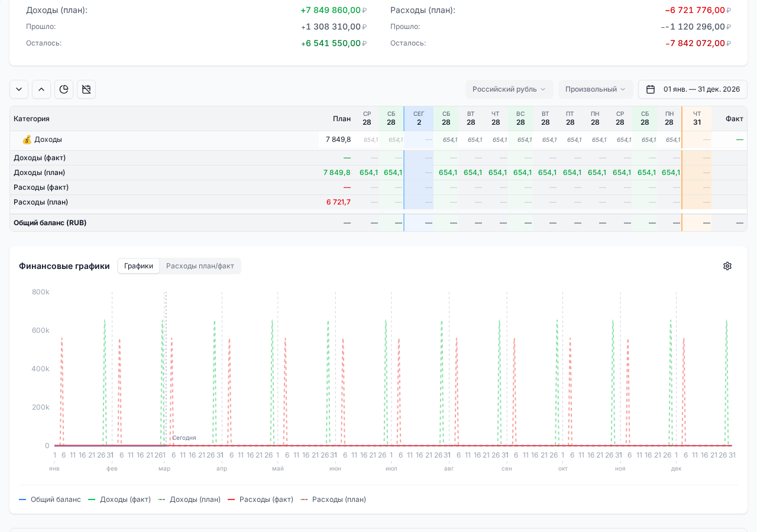Open the Российский рубль currency dropdown
This screenshot has height=532, width=757.
pos(509,89)
